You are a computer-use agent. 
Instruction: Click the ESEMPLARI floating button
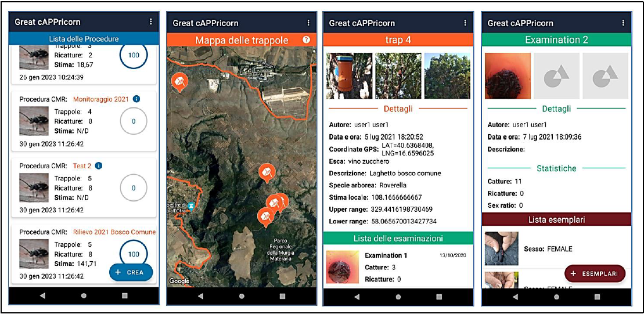pos(595,273)
